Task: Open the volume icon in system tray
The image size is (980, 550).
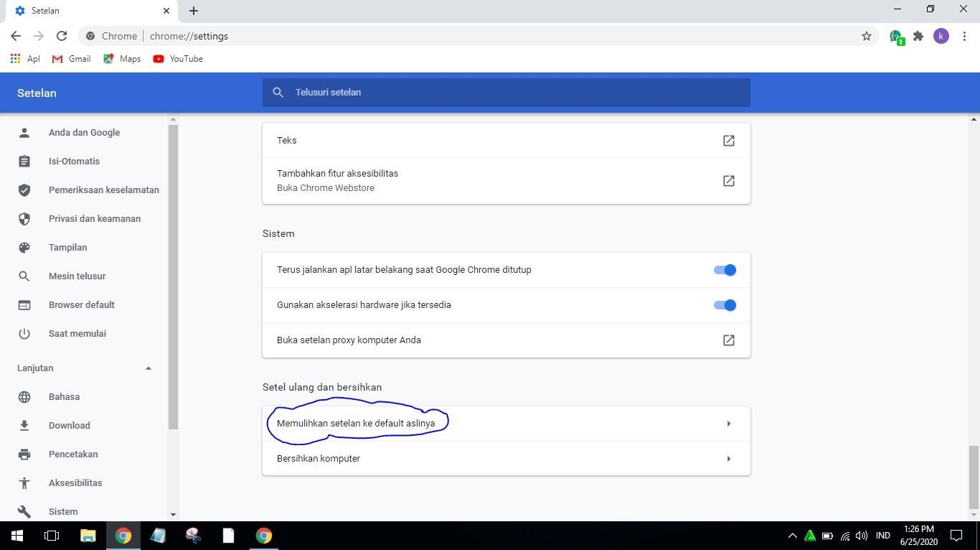Action: click(x=862, y=536)
